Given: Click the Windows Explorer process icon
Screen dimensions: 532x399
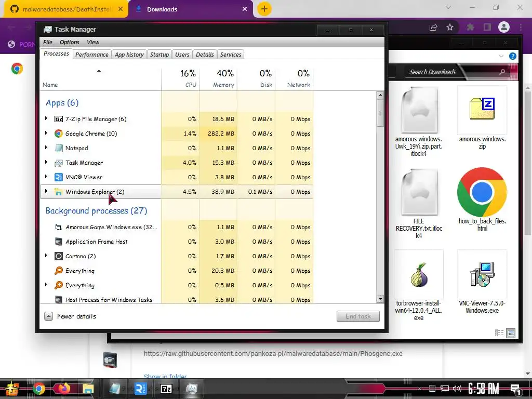Looking at the screenshot, I should click(58, 192).
